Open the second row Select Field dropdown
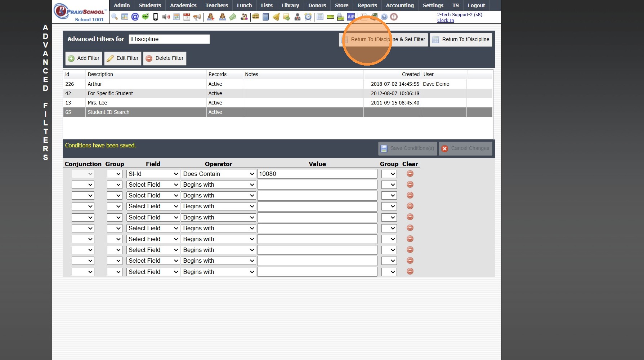Screen dimensions: 644x360 [153, 185]
